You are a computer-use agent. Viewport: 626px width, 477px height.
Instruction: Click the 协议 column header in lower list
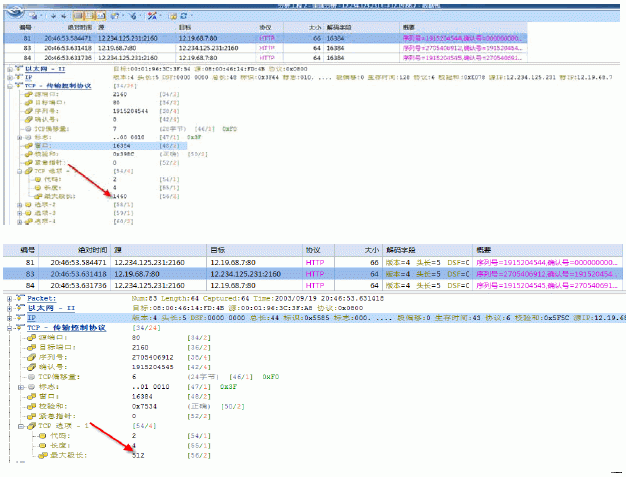click(313, 248)
